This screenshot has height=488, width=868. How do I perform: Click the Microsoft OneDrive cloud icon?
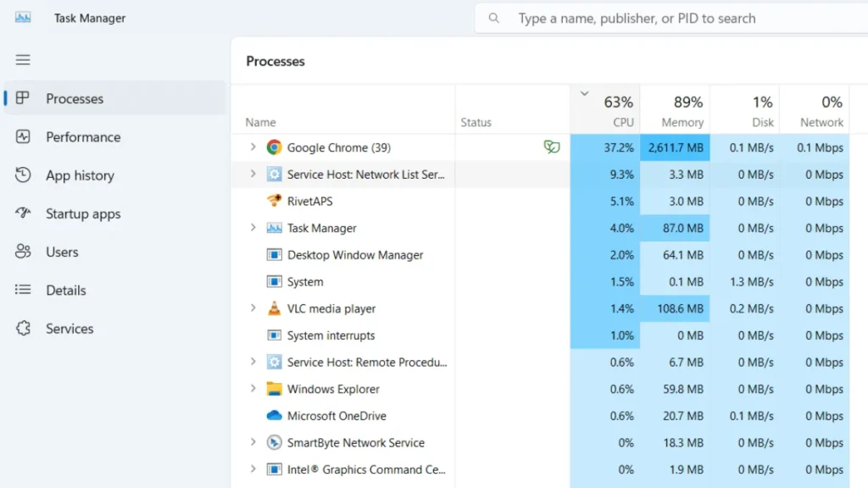[x=274, y=415]
